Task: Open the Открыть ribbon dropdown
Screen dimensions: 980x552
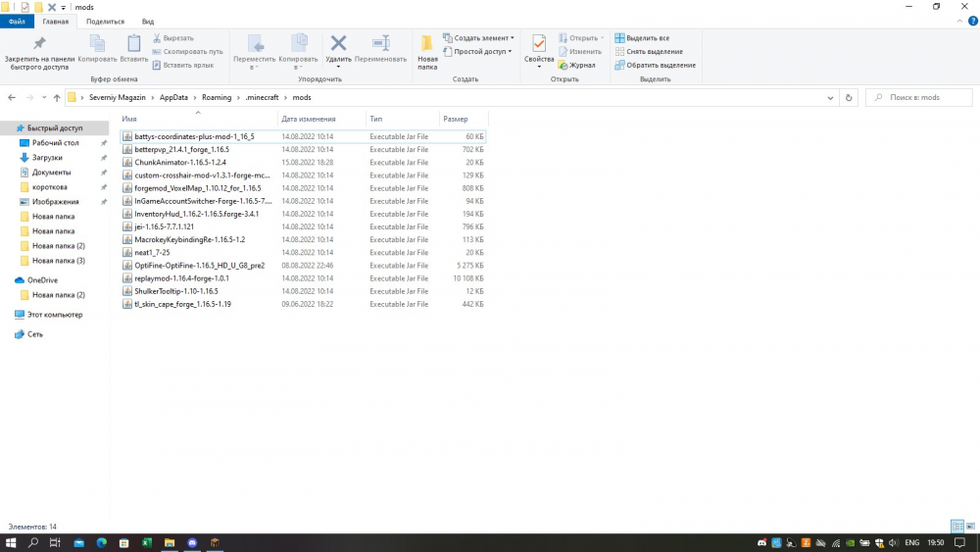Action: 581,38
